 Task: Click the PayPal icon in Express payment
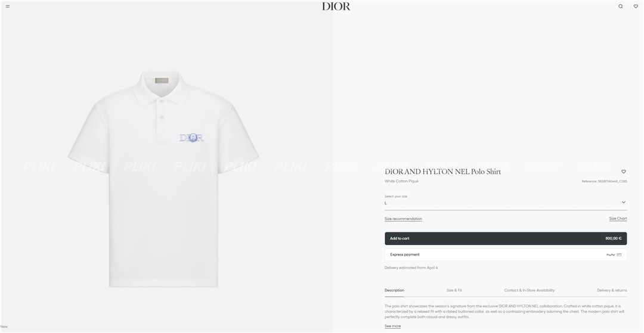(x=611, y=255)
